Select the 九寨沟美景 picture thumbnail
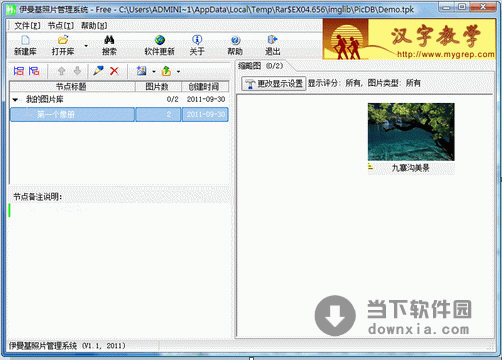 [411, 132]
